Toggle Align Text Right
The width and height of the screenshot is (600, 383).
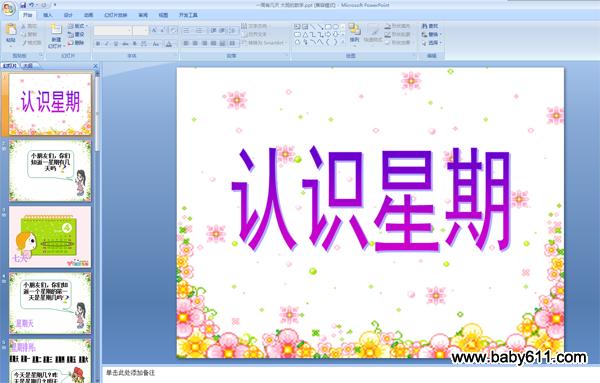[x=204, y=43]
